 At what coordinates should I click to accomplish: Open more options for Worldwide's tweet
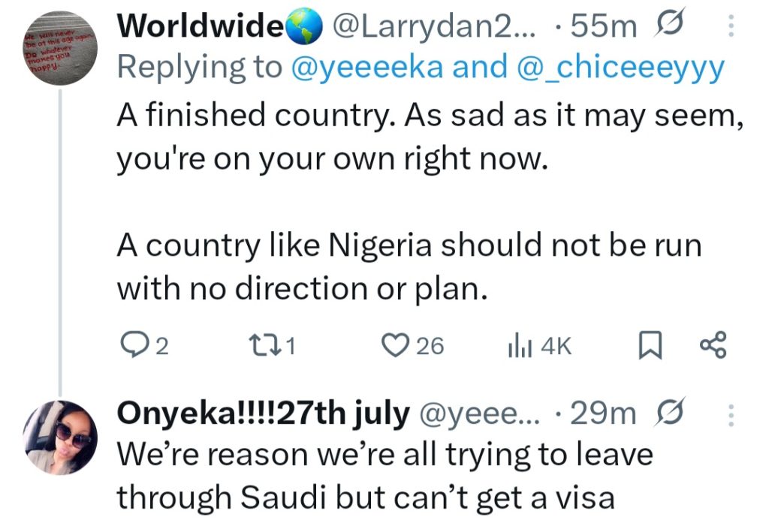coord(732,27)
